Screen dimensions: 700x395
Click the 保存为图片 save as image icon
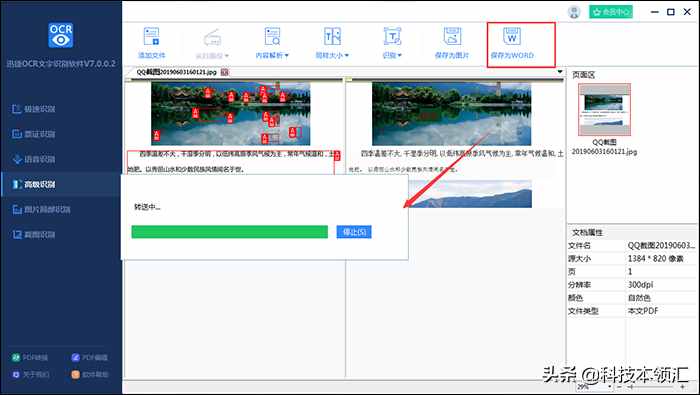tap(452, 36)
